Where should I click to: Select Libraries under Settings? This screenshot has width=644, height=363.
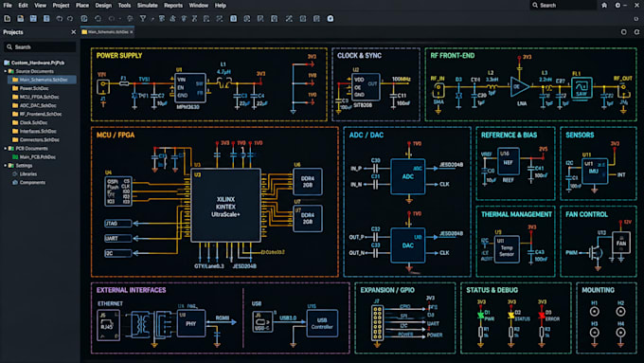(28, 173)
